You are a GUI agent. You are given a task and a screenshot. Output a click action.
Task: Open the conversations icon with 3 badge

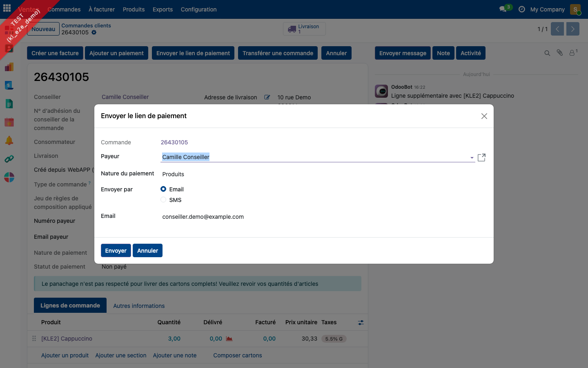[x=505, y=9]
